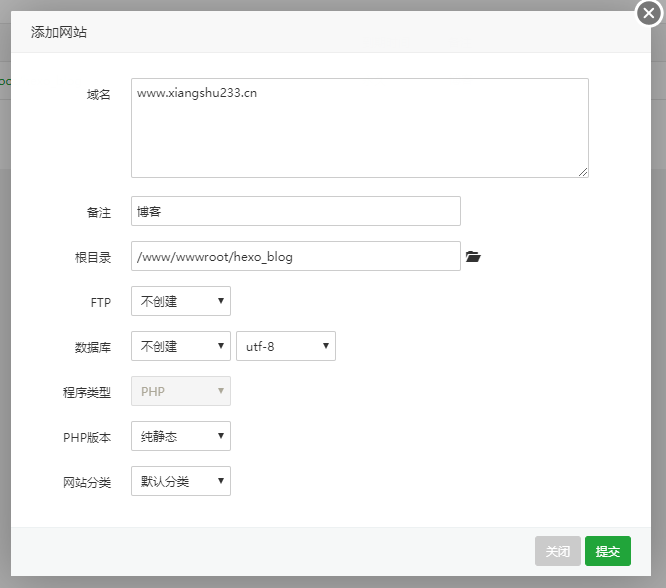Click inside the 域名 text area
The height and width of the screenshot is (588, 666).
pyautogui.click(x=359, y=128)
